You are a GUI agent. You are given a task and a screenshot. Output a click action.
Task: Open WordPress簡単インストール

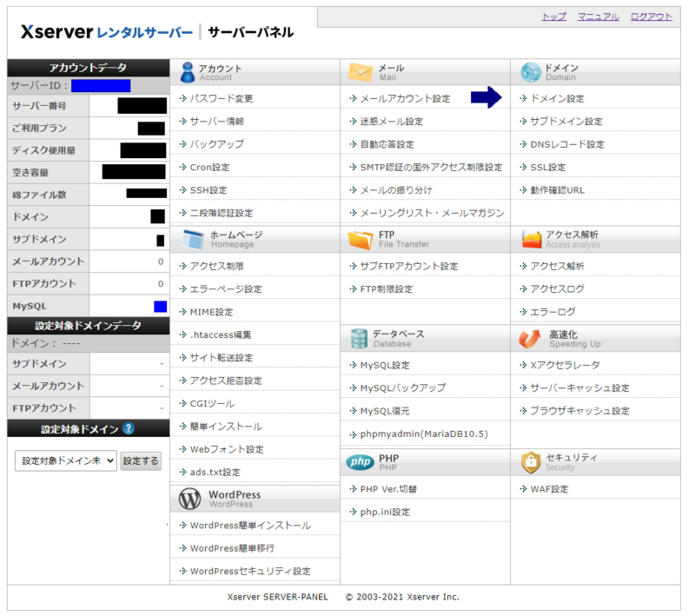(x=250, y=525)
